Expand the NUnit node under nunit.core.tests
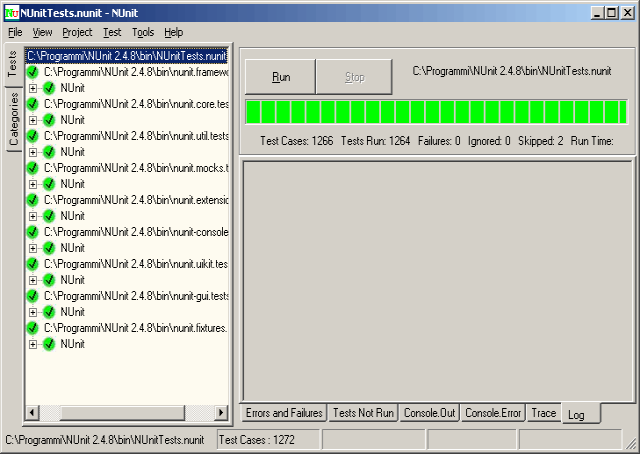Viewport: 640px width, 454px height. click(33, 120)
